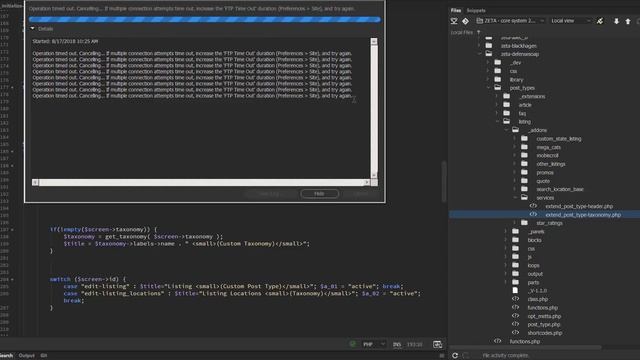This screenshot has height=360, width=640.
Task: Collapse the _addons folder
Action: [x=507, y=130]
